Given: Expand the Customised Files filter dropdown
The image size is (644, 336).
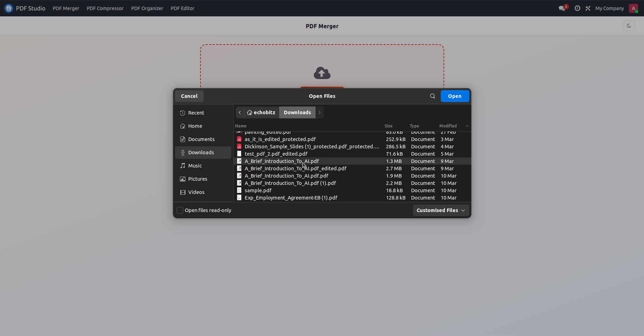Looking at the screenshot, I should [441, 210].
